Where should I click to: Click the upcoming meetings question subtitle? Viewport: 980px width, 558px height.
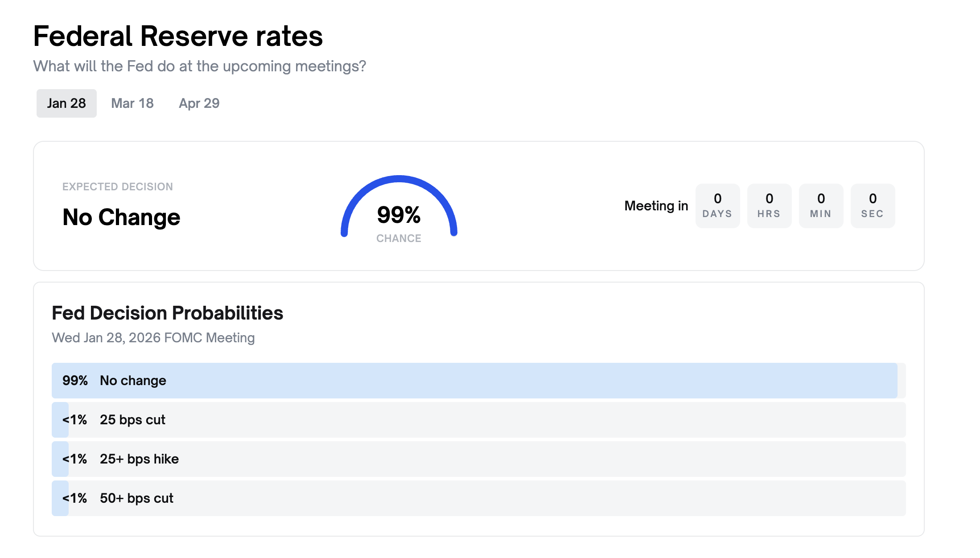[x=199, y=66]
